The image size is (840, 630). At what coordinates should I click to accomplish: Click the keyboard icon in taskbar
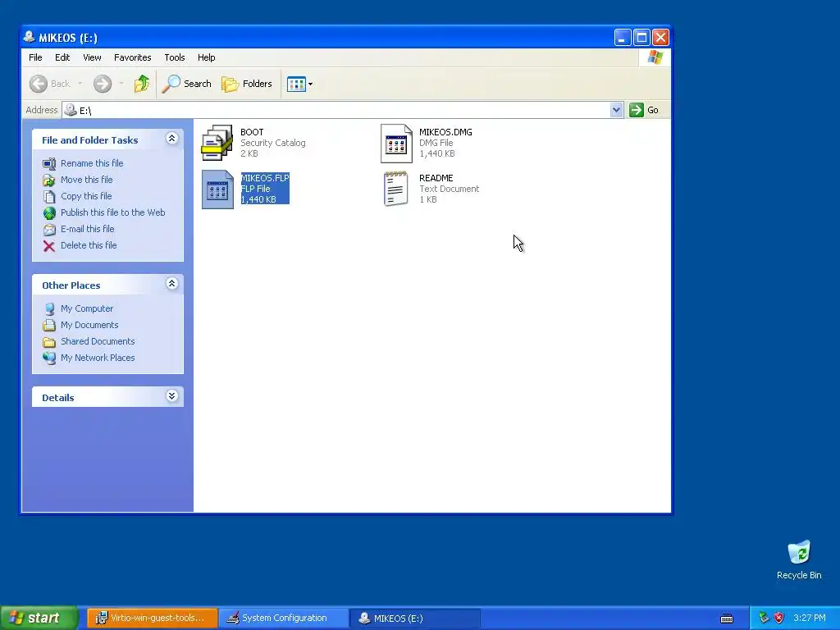727,619
